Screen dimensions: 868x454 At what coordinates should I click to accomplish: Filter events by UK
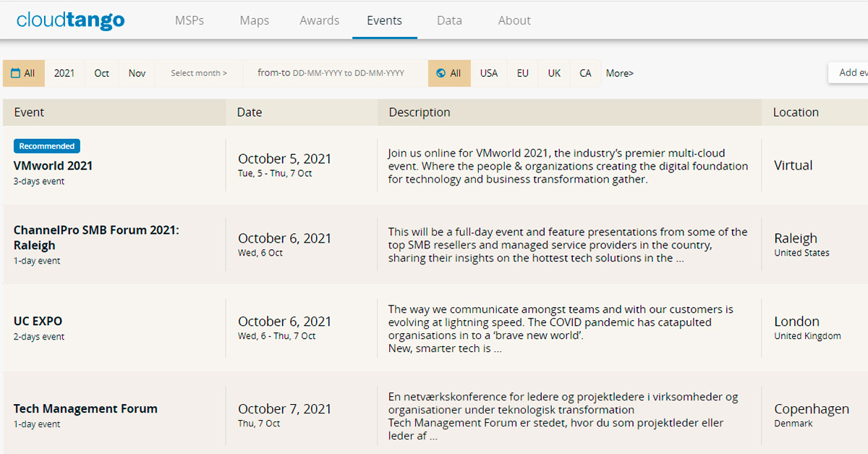(x=554, y=73)
